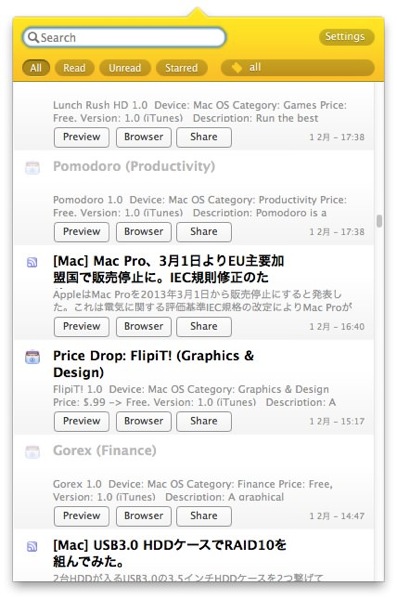Screen dimensions: 397x600
Task: Preview the Pomodoro item
Action: (x=82, y=232)
